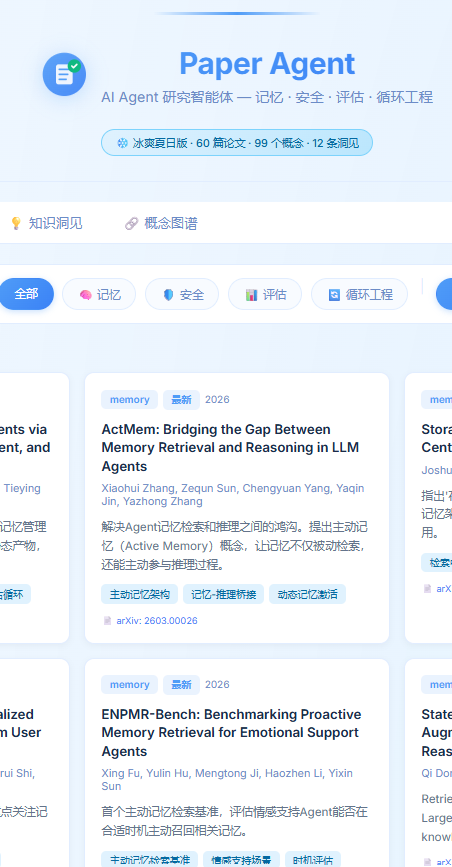Click the light bulb icon beside 知识洞见
Viewport: 452px width, 867px height.
[x=16, y=223]
